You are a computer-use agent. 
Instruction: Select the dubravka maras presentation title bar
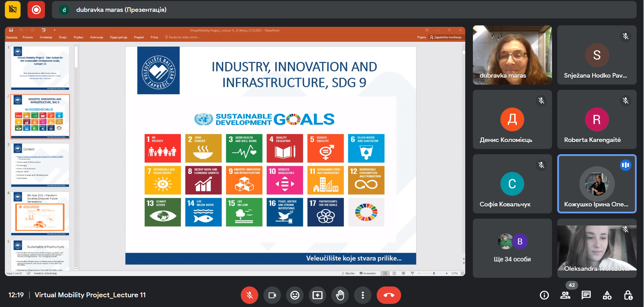pyautogui.click(x=344, y=10)
